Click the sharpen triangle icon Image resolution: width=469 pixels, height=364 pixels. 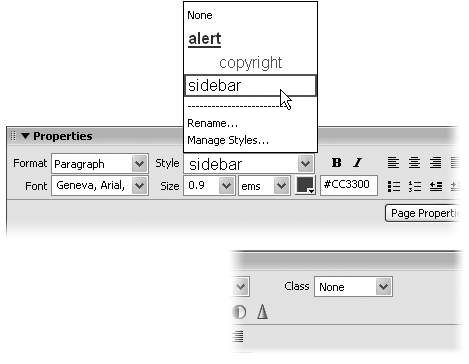[262, 312]
